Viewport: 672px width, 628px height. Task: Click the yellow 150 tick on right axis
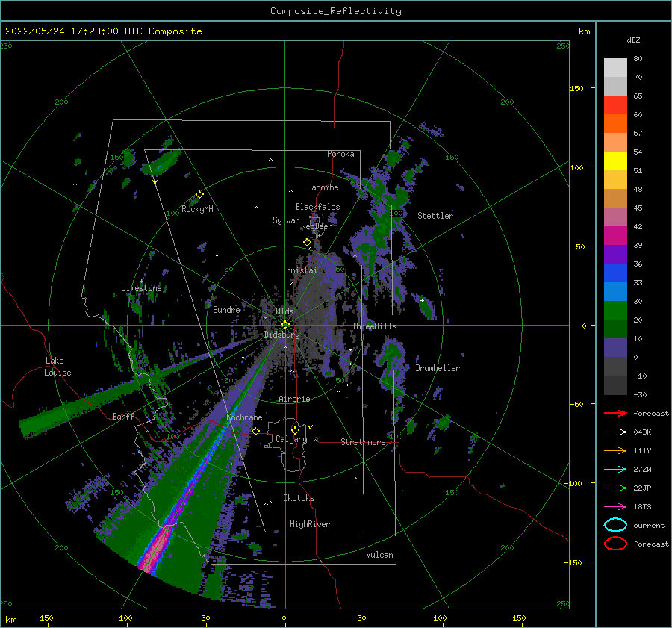tap(576, 88)
